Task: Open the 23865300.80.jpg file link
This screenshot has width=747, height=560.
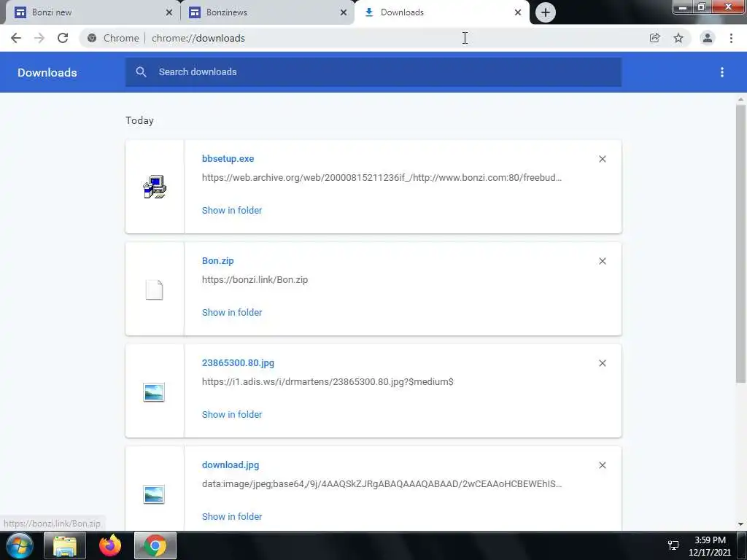Action: [239, 363]
